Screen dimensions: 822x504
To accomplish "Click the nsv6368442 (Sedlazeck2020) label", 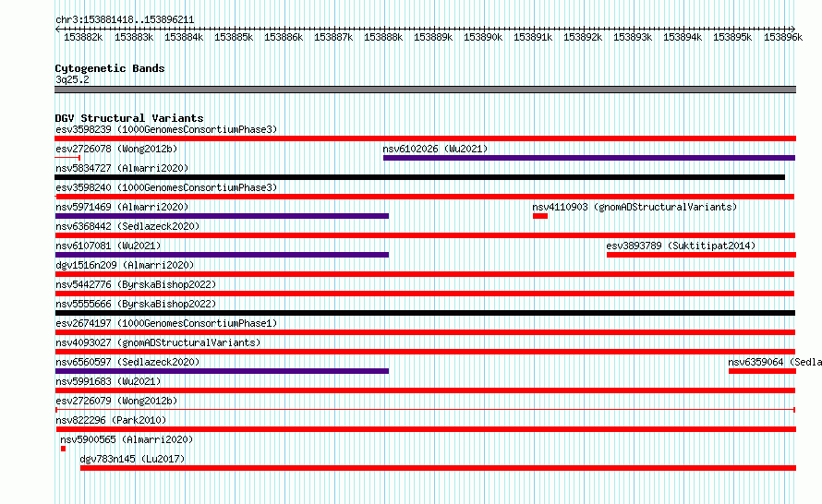I will (x=127, y=226).
